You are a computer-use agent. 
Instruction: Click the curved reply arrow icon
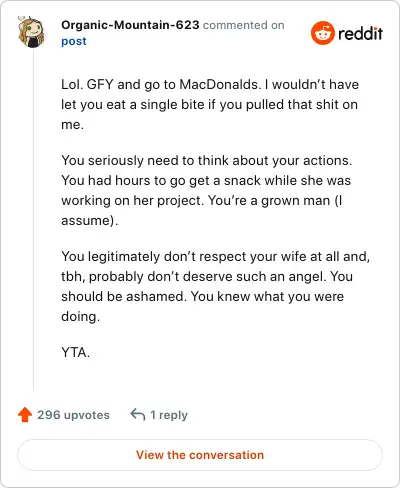coord(138,415)
